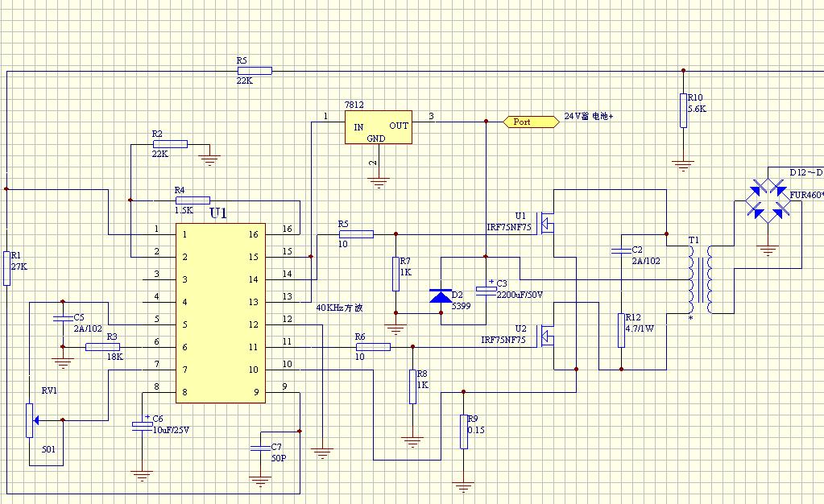
Task: Click the R9 0.15 resistor
Action: (463, 431)
